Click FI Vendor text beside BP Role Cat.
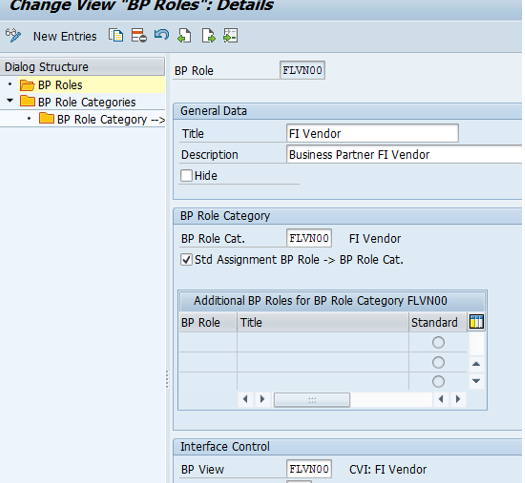Image resolution: width=525 pixels, height=483 pixels. click(x=375, y=239)
